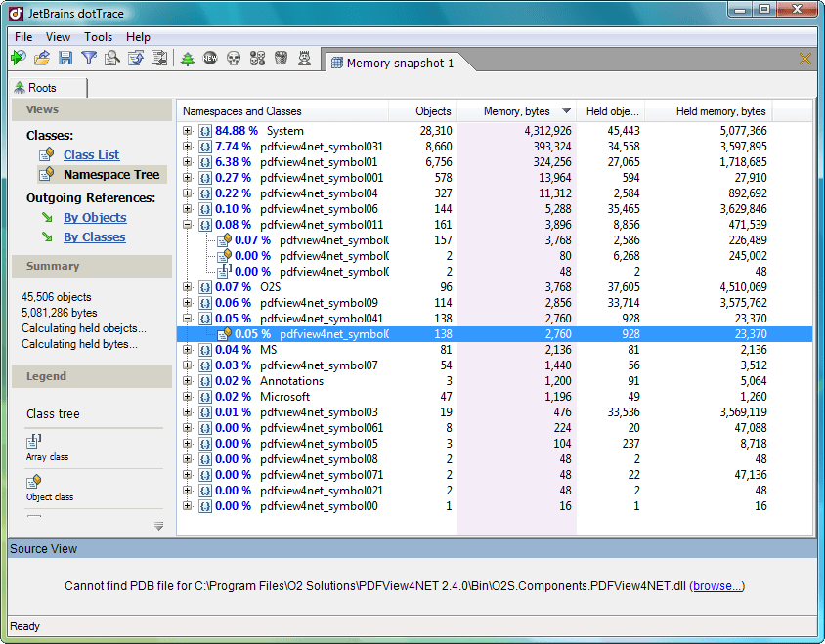Expand the System namespace node

(x=188, y=131)
